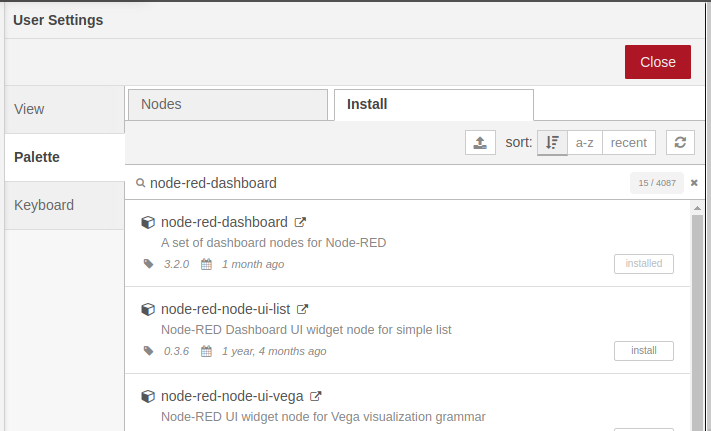
Task: Click the refresh module list icon
Action: tap(680, 143)
